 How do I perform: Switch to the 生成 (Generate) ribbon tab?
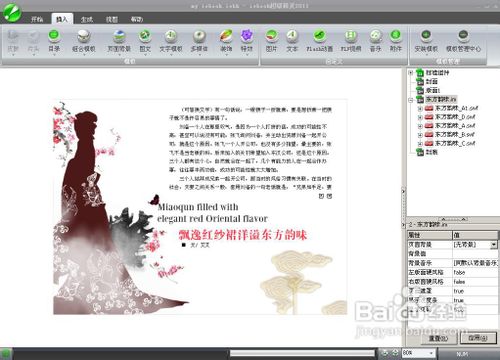pyautogui.click(x=87, y=19)
